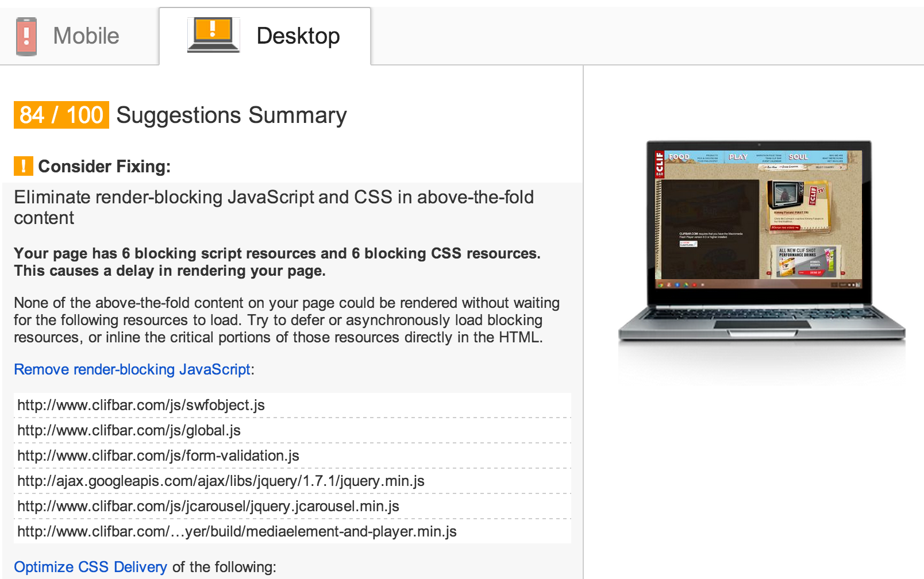Click the 'None of the above-the-fold content' paragraph
Viewport: 924px width, 579px height.
(x=287, y=320)
